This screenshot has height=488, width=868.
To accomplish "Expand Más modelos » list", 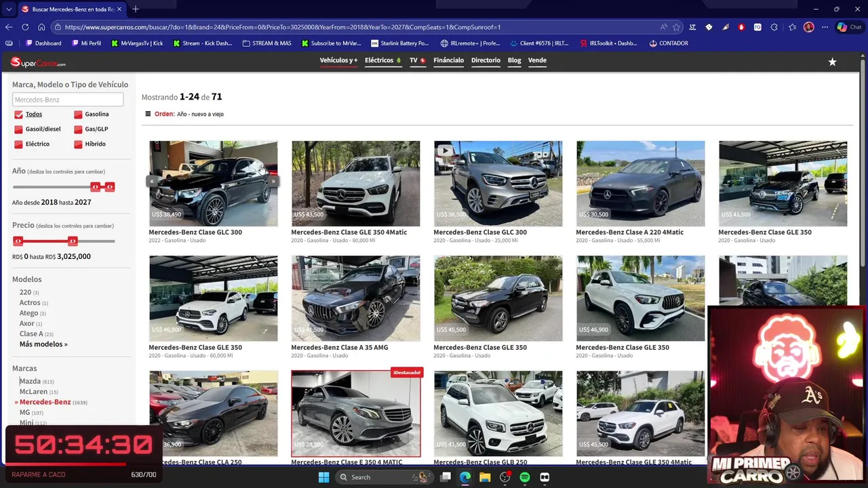I will tap(43, 344).
